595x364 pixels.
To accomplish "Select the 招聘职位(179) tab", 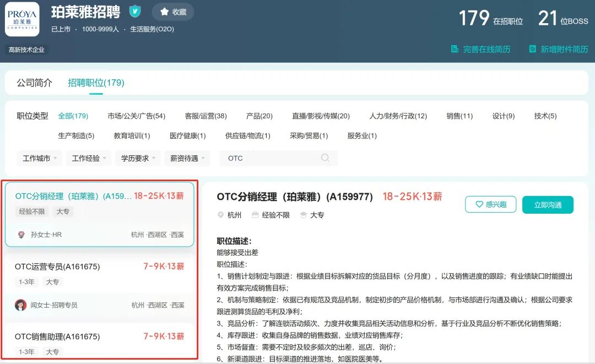I will [x=96, y=83].
